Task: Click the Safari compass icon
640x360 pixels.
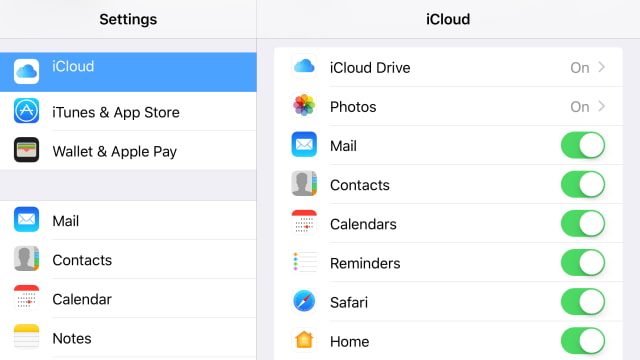Action: pyautogui.click(x=304, y=301)
